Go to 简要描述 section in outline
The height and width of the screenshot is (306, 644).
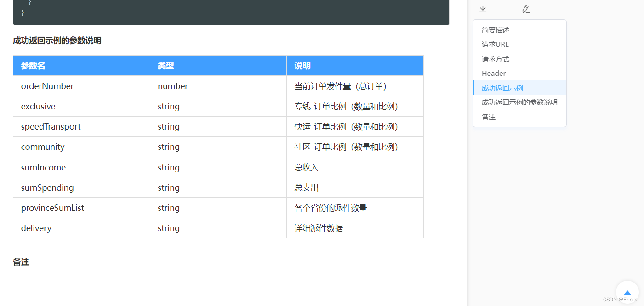[x=496, y=30]
